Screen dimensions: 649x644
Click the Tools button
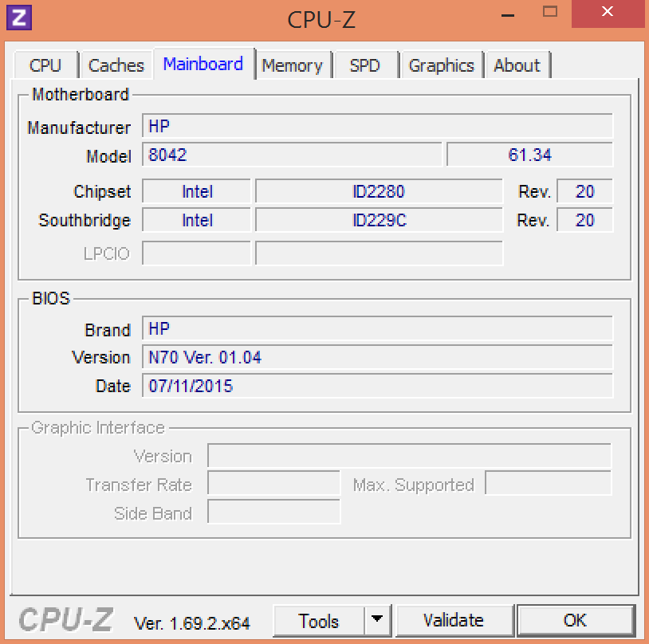319,621
